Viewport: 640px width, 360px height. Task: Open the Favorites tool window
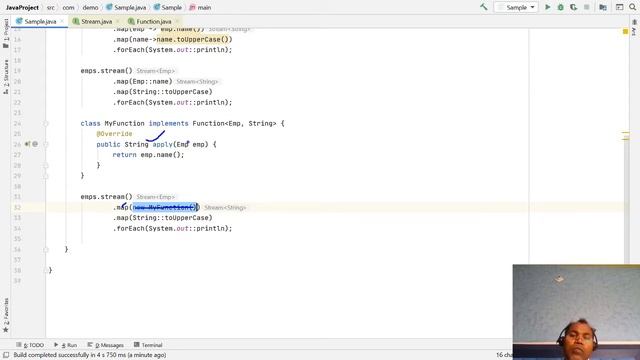(6, 315)
